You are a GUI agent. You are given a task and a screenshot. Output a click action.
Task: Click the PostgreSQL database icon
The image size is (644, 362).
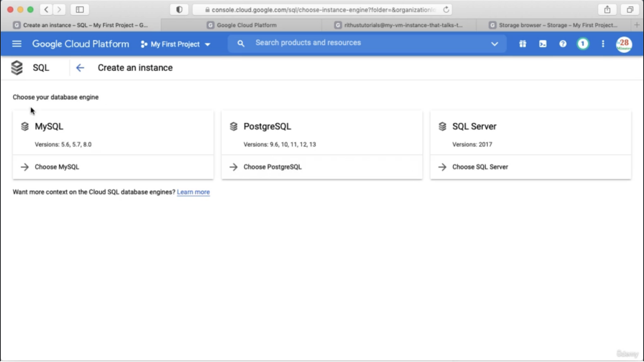point(234,126)
